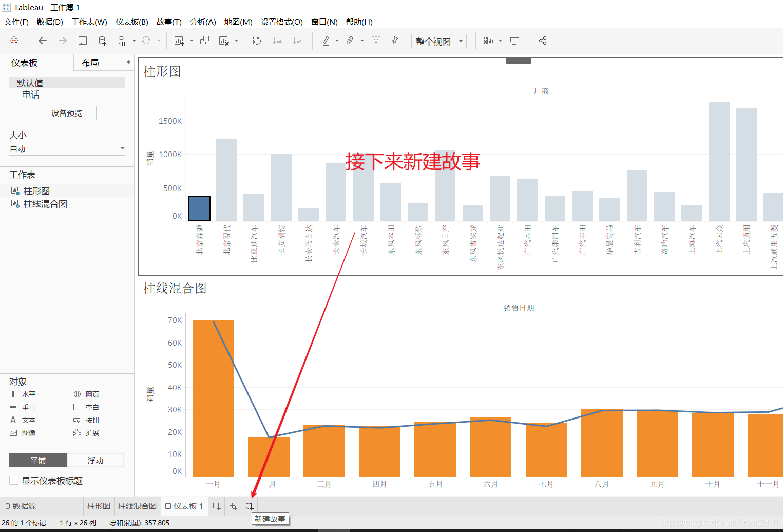Sort ascending toolbar icon
Screen dimensions: 783x532
[278, 41]
